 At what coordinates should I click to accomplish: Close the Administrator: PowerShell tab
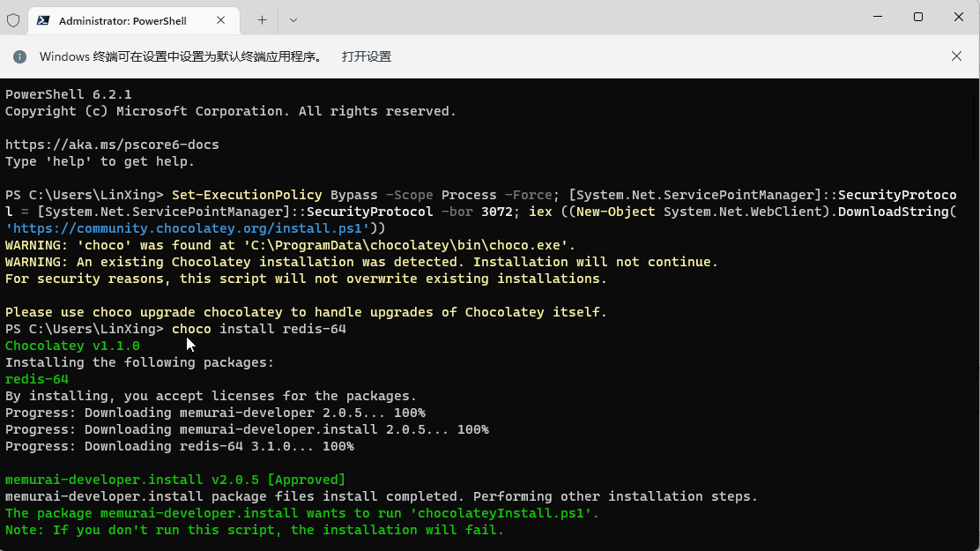point(222,19)
